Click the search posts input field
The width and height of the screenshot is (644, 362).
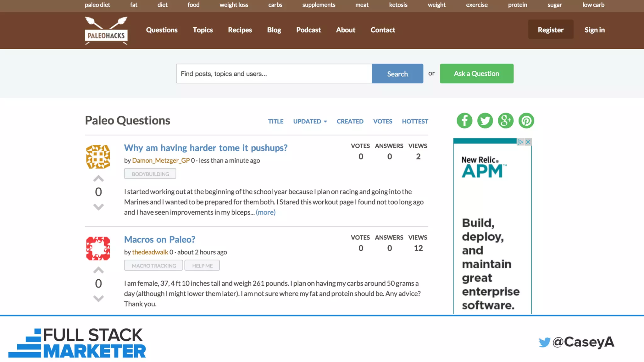(x=274, y=74)
